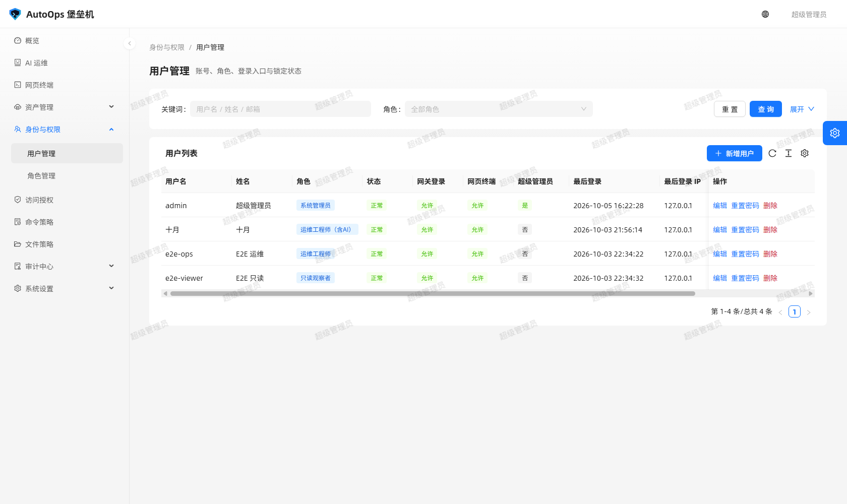Reset password for user 十月
The height and width of the screenshot is (504, 847).
[745, 229]
